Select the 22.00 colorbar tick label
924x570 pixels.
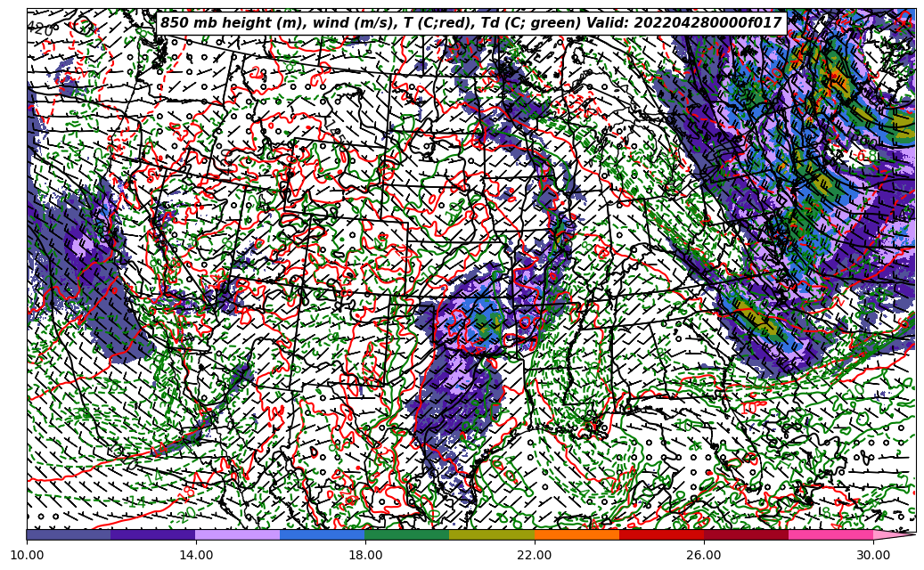coord(535,556)
